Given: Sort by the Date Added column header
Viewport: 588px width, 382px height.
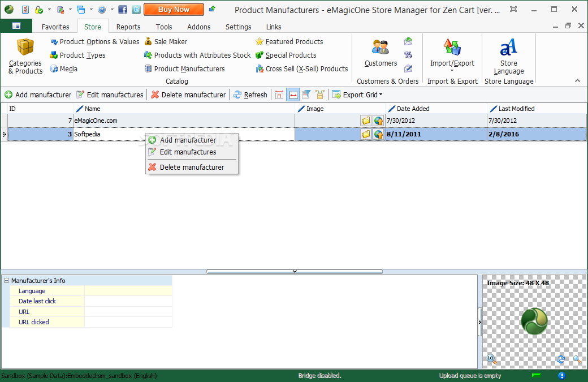Looking at the screenshot, I should 436,109.
